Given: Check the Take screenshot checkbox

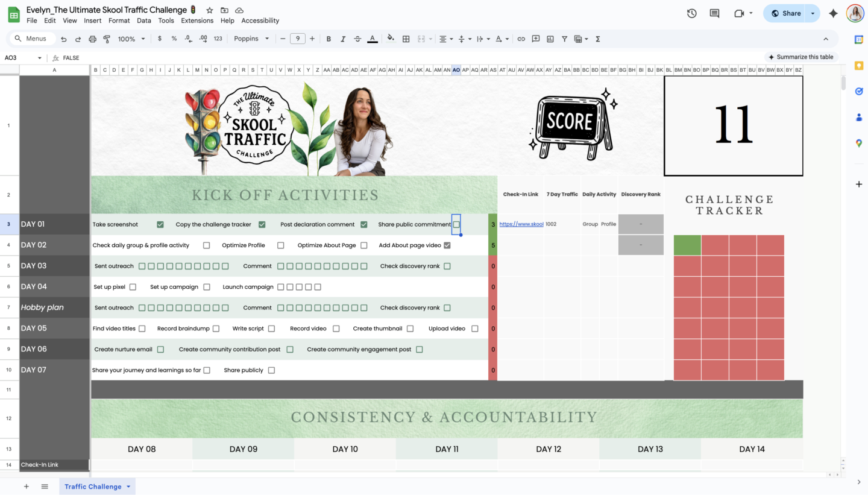Looking at the screenshot, I should pyautogui.click(x=160, y=224).
